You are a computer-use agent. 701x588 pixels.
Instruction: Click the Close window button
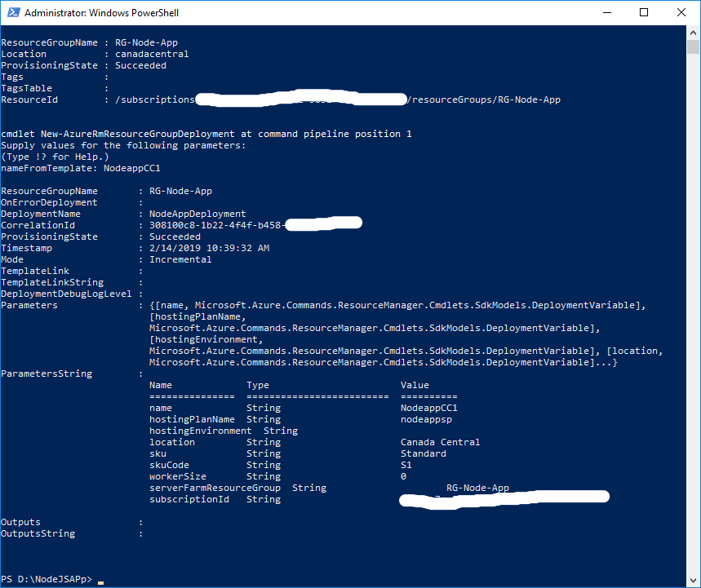(680, 12)
